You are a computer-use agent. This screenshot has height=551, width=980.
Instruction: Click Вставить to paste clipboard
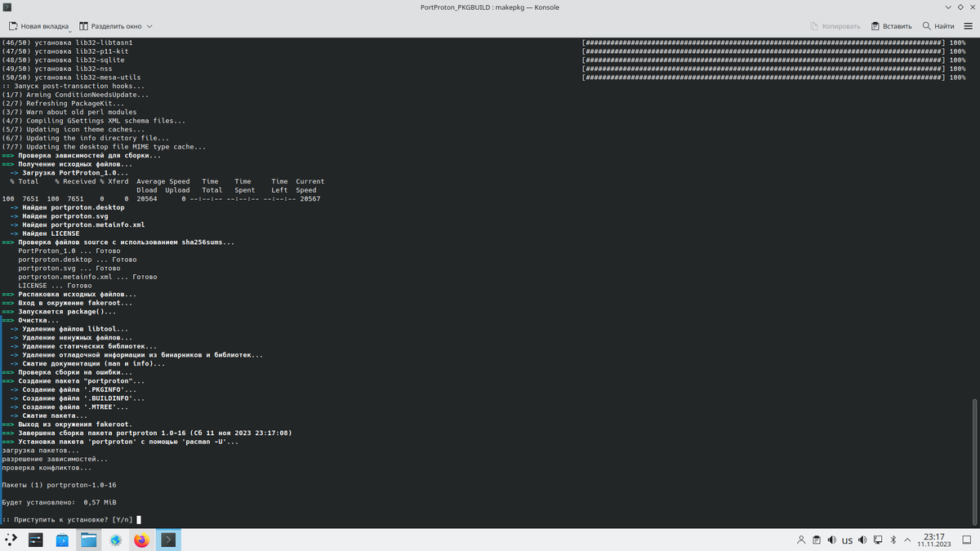click(x=892, y=26)
